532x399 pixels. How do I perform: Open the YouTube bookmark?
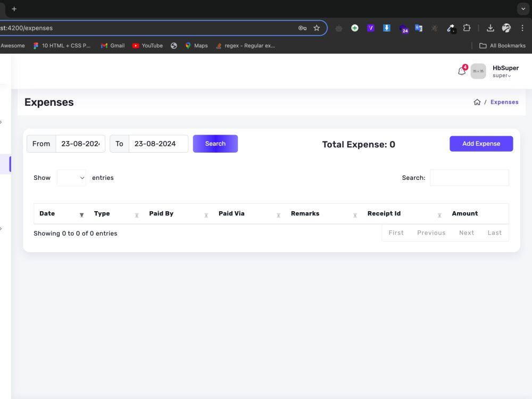point(147,46)
